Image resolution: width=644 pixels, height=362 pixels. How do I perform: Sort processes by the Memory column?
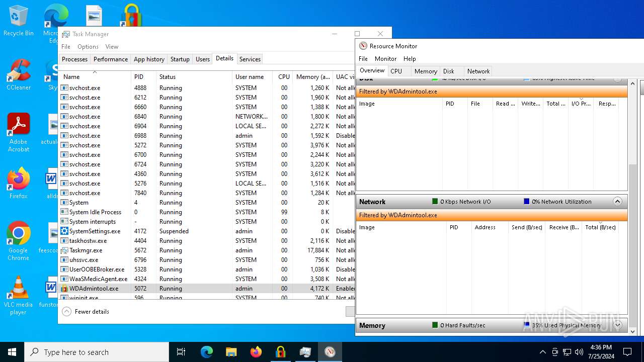click(312, 77)
